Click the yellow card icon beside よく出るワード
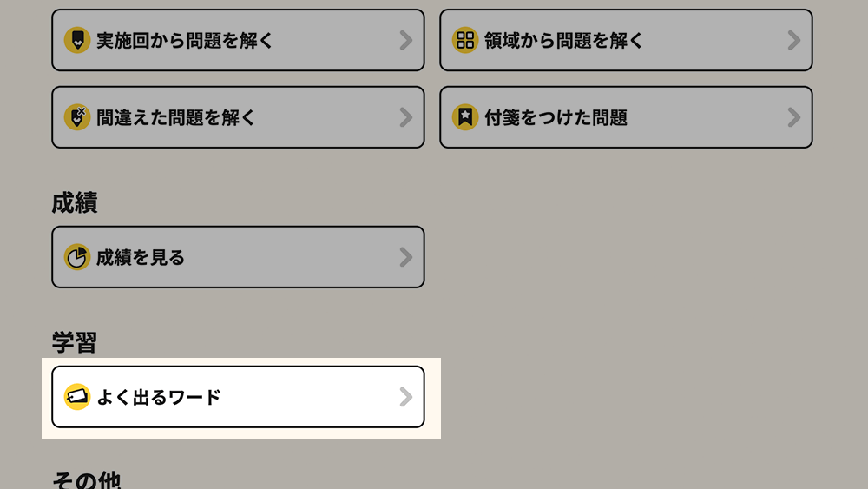 coord(77,397)
